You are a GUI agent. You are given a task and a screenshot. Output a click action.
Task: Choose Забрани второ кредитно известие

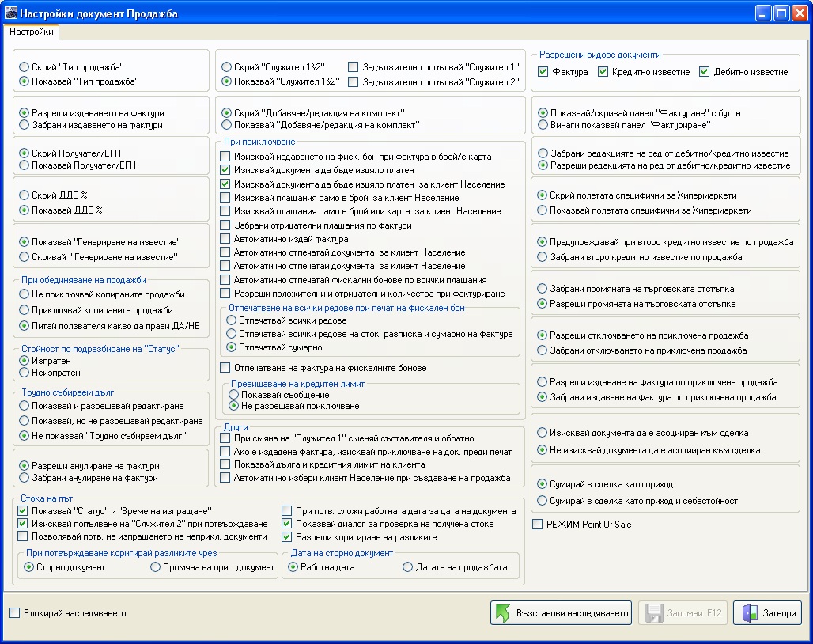[x=543, y=257]
